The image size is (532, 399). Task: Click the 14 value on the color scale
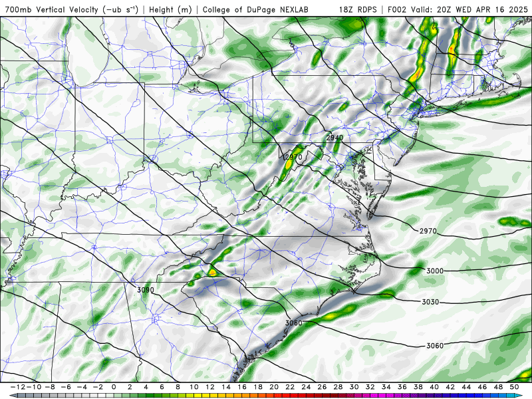click(x=226, y=387)
